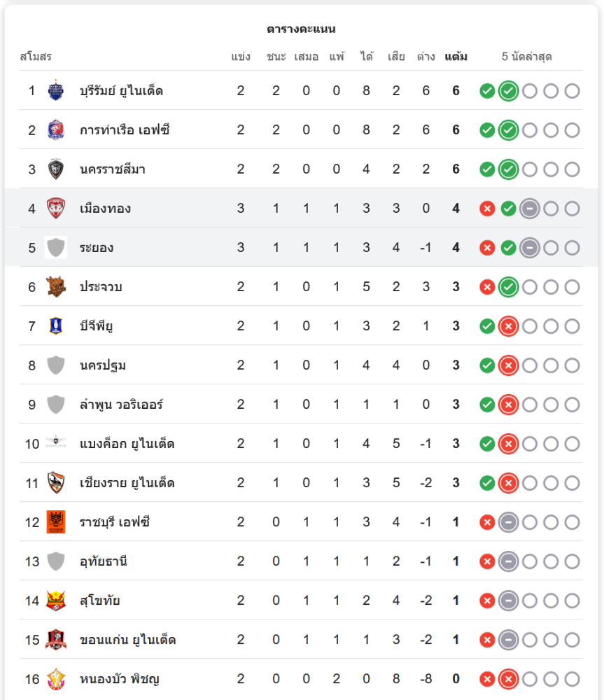
Task: Click the Buriram United club logo
Action: [56, 90]
